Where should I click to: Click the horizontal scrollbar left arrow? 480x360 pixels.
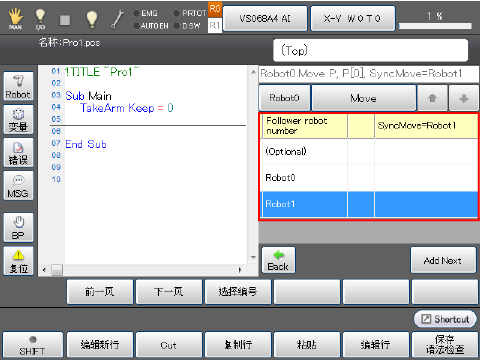(x=44, y=270)
